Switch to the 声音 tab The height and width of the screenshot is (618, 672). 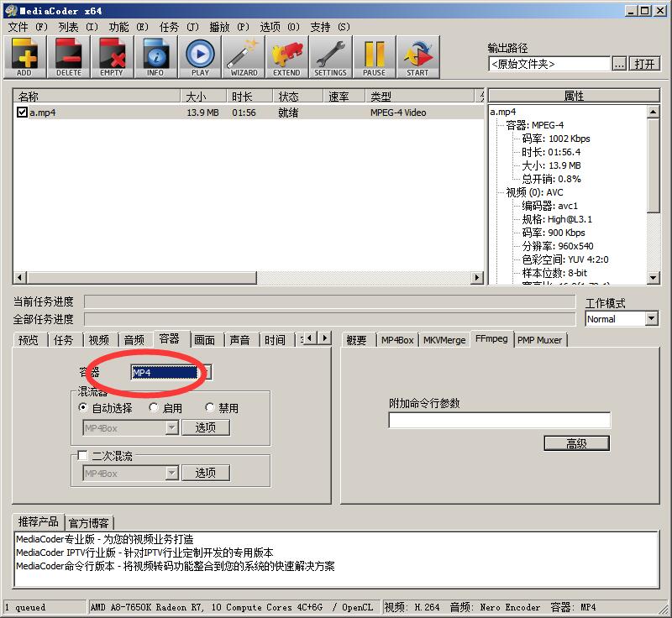click(239, 340)
